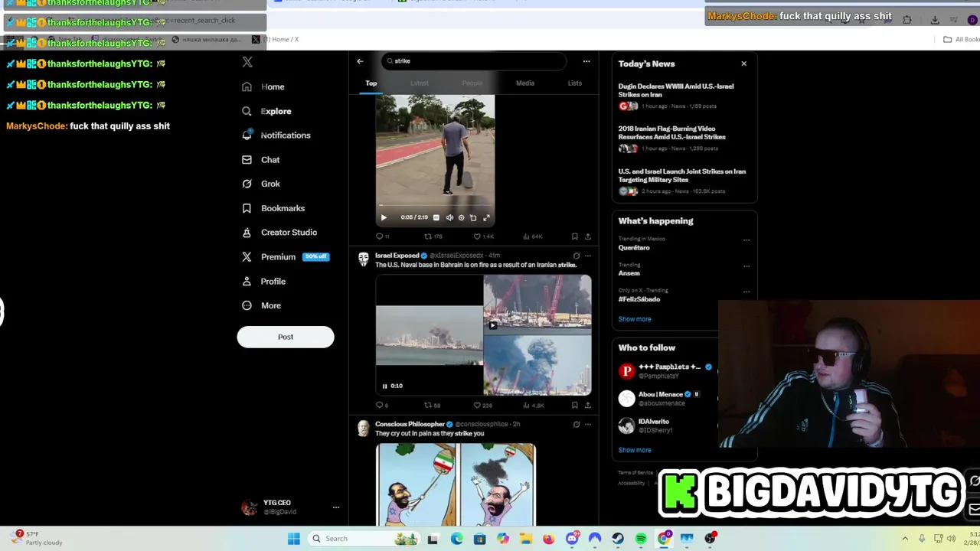Viewport: 980px width, 551px height.
Task: Open more options on Conscious Philosopher post
Action: pyautogui.click(x=587, y=424)
